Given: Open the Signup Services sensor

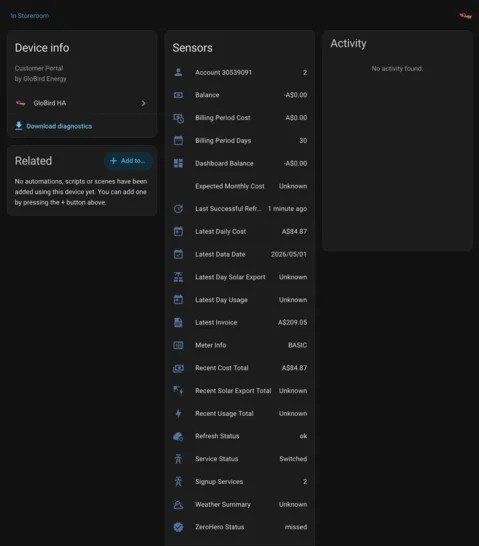Looking at the screenshot, I should point(240,482).
